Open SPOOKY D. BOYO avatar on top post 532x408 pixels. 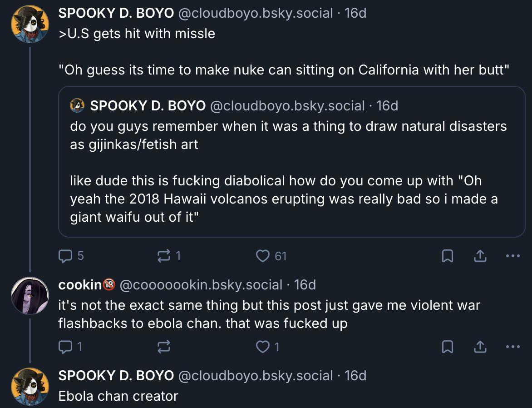(x=30, y=24)
